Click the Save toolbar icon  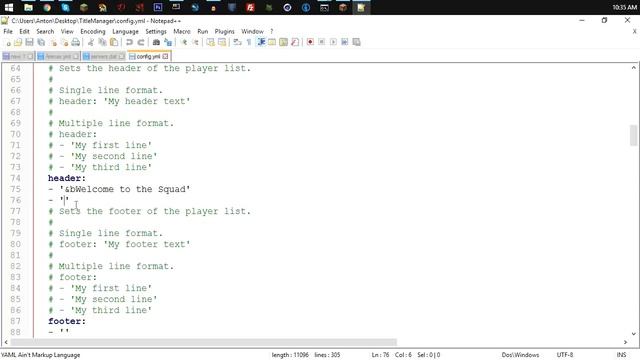point(29,42)
